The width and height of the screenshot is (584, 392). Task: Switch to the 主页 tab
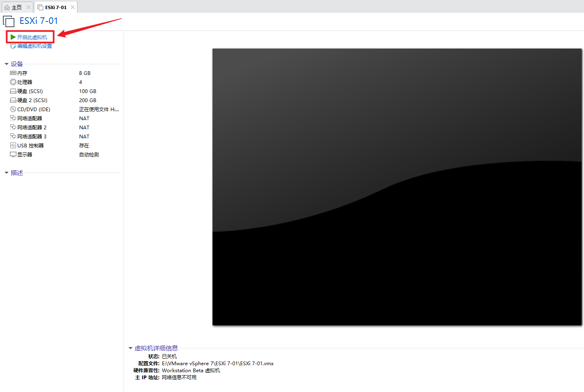click(17, 7)
